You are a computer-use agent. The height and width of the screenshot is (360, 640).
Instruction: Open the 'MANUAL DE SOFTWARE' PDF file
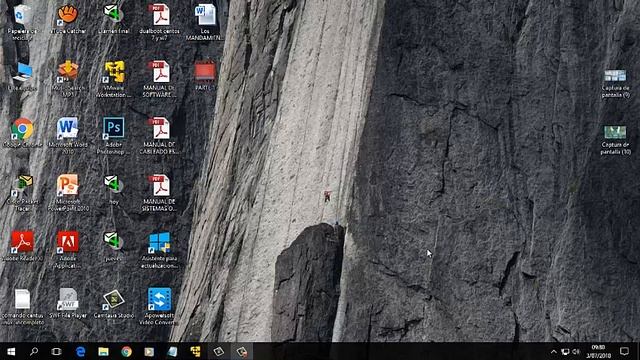click(x=160, y=79)
